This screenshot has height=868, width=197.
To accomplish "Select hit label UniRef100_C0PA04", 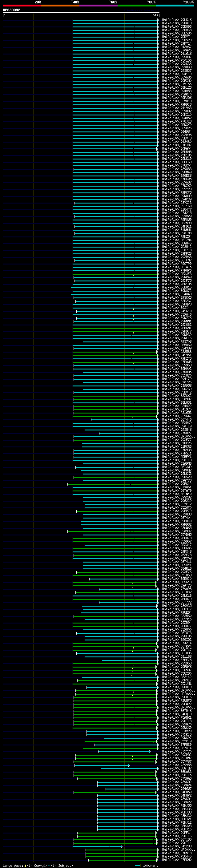I will (x=177, y=149).
